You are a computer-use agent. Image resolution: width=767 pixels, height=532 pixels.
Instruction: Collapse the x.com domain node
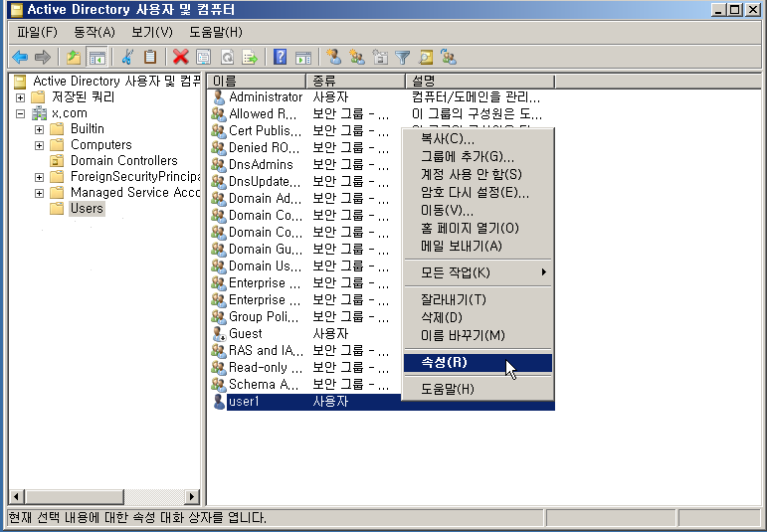tap(20, 113)
